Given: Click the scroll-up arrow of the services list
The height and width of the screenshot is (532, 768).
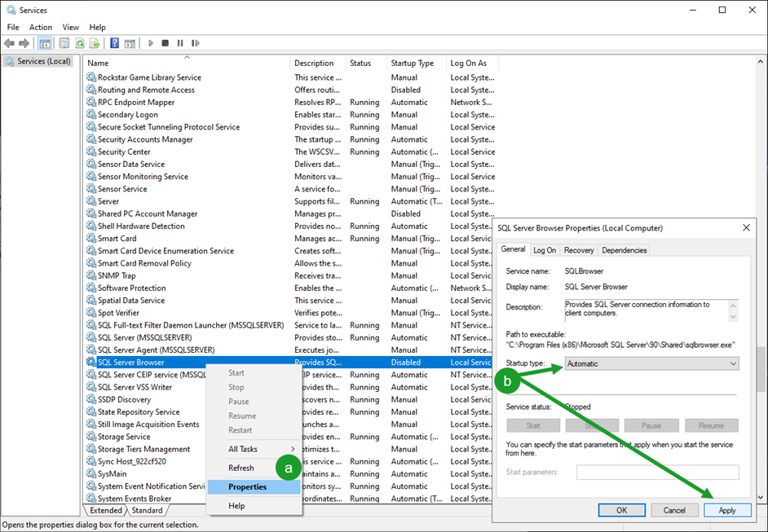Looking at the screenshot, I should [x=761, y=62].
